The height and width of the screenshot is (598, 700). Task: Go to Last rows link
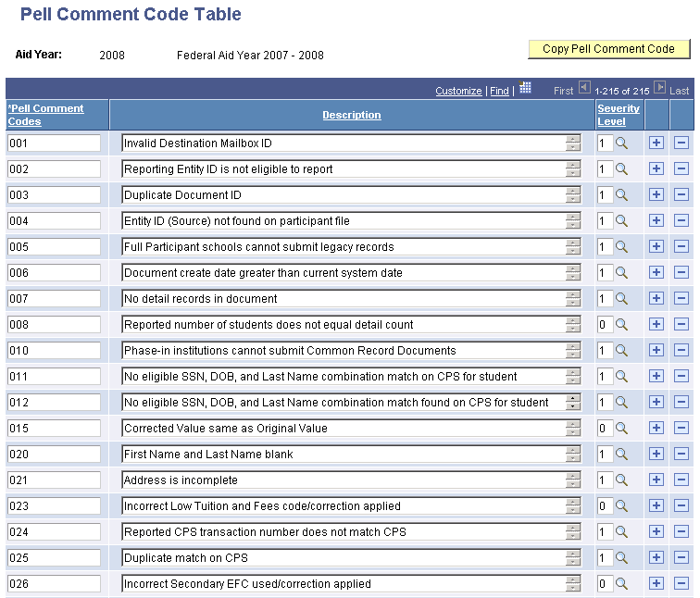click(x=679, y=91)
